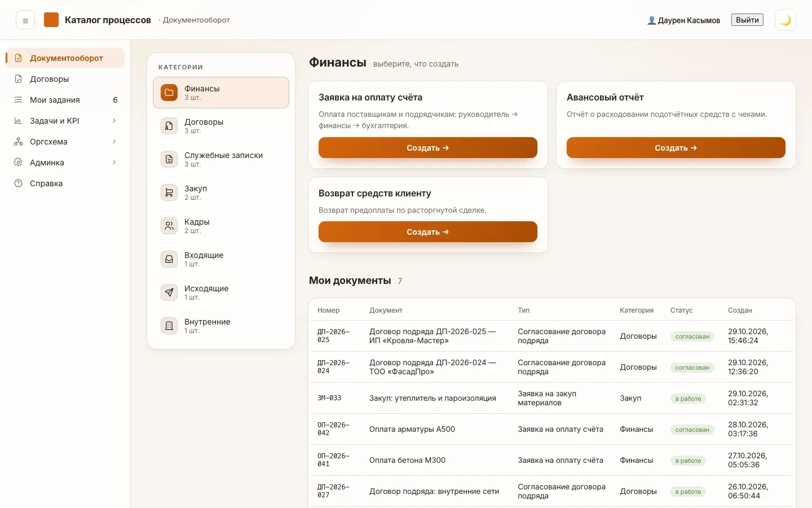The image size is (812, 508).
Task: Click the Выйти logout button
Action: (747, 20)
